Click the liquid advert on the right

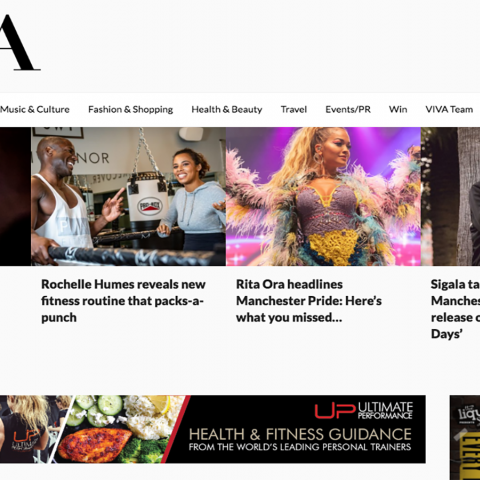point(465,438)
